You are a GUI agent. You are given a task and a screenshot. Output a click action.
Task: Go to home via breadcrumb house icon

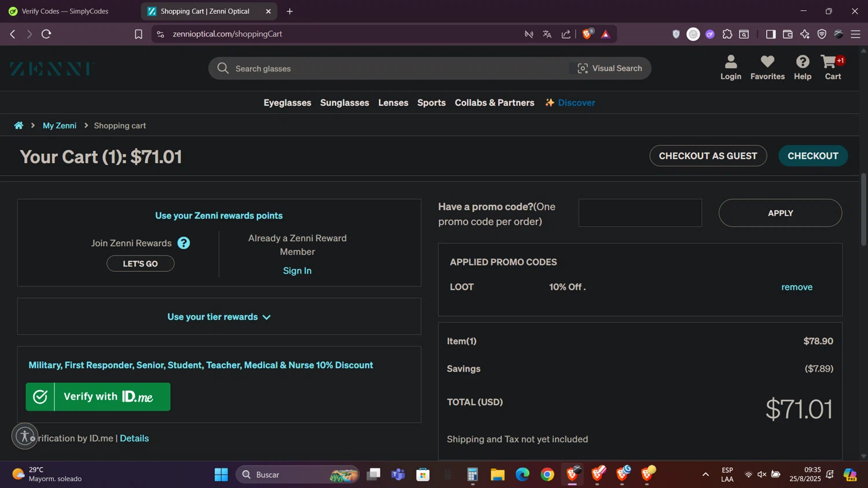pos(19,125)
